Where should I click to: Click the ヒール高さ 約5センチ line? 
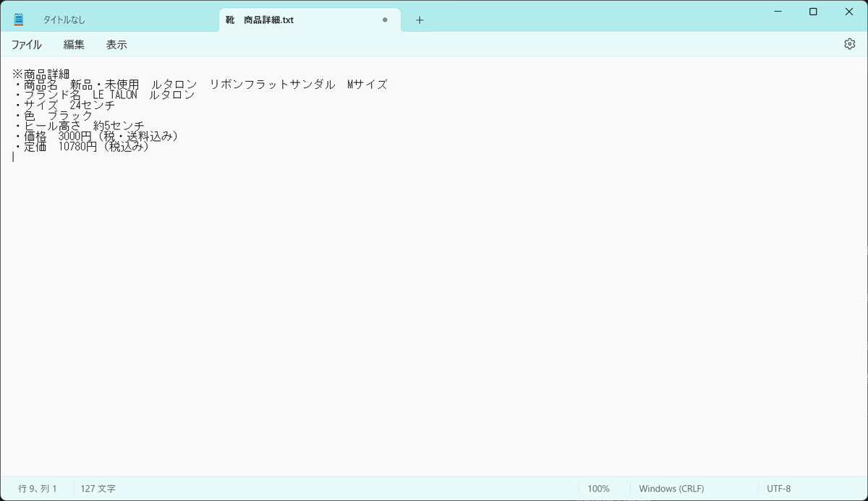[x=78, y=127]
